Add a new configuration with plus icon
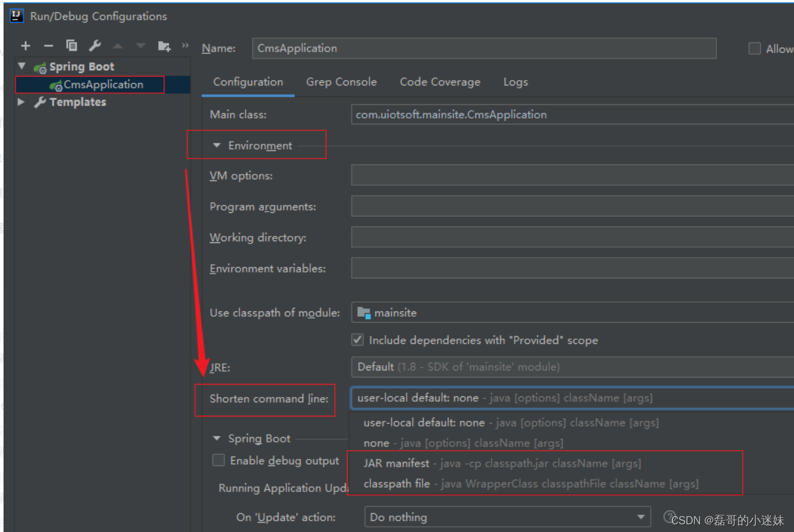Screen dimensions: 794x532 point(25,46)
